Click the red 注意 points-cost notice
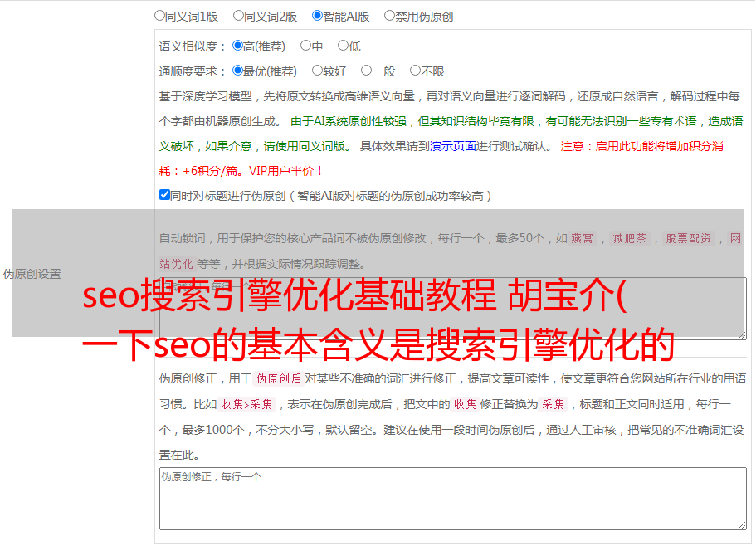 [441, 158]
